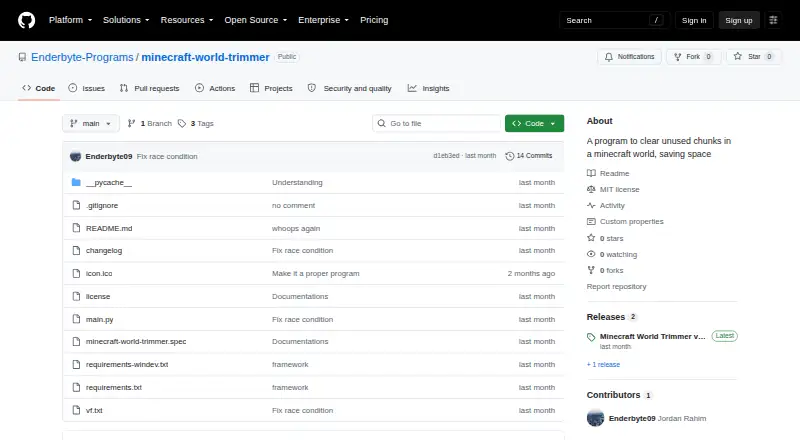This screenshot has height=440, width=800.
Task: Open the icon at far right of header
Action: [773, 20]
